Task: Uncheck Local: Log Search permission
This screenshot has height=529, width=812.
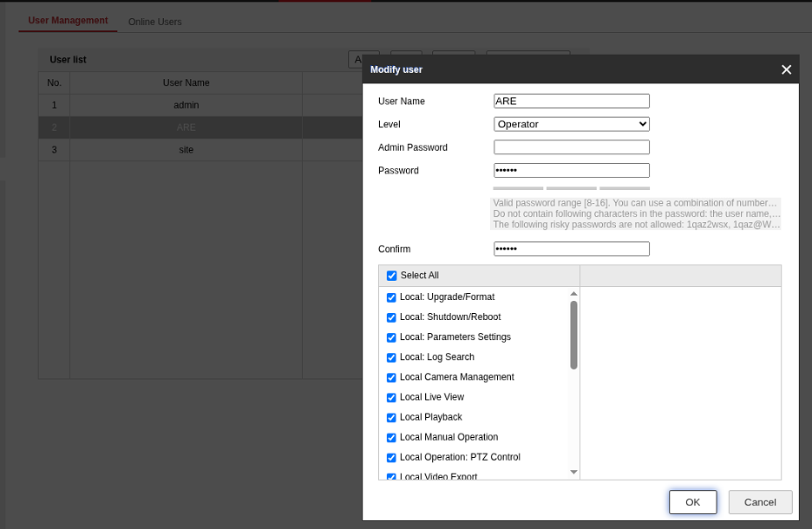Action: coord(391,357)
